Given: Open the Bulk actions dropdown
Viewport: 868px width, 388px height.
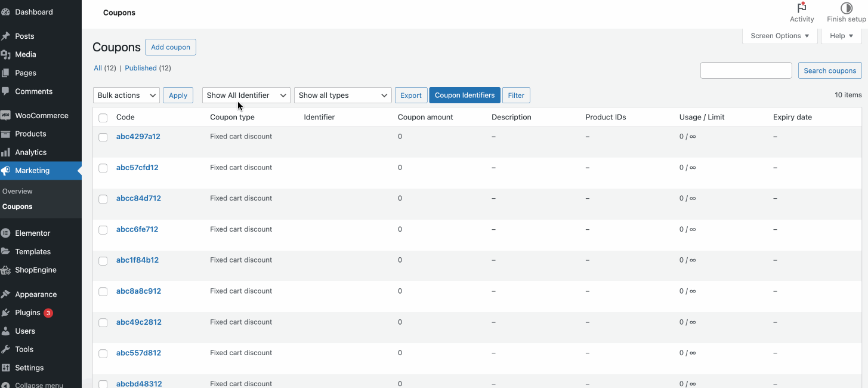Looking at the screenshot, I should click(126, 96).
